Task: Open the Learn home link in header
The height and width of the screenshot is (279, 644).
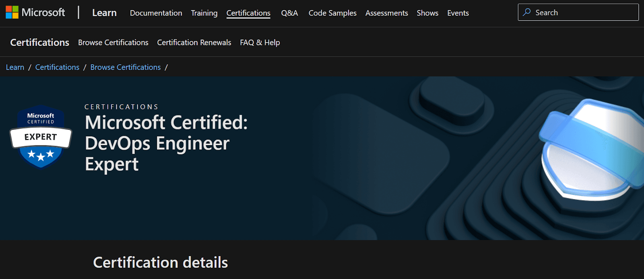Action: (104, 13)
